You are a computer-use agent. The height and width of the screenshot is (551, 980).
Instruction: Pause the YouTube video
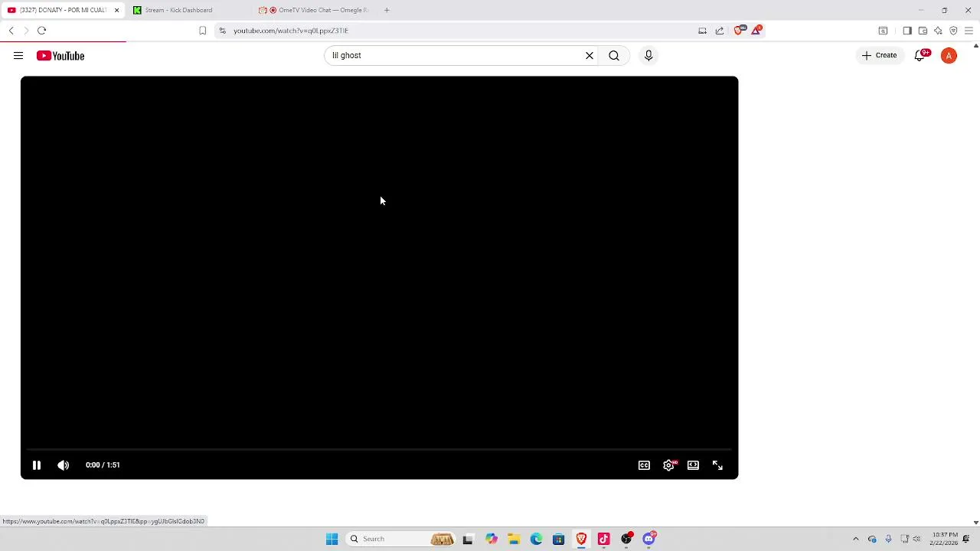[36, 465]
